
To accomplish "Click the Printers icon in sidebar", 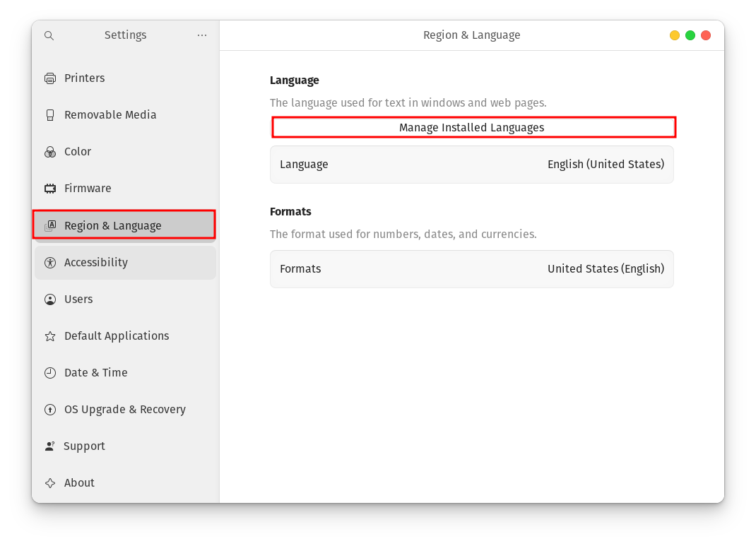I will point(50,78).
